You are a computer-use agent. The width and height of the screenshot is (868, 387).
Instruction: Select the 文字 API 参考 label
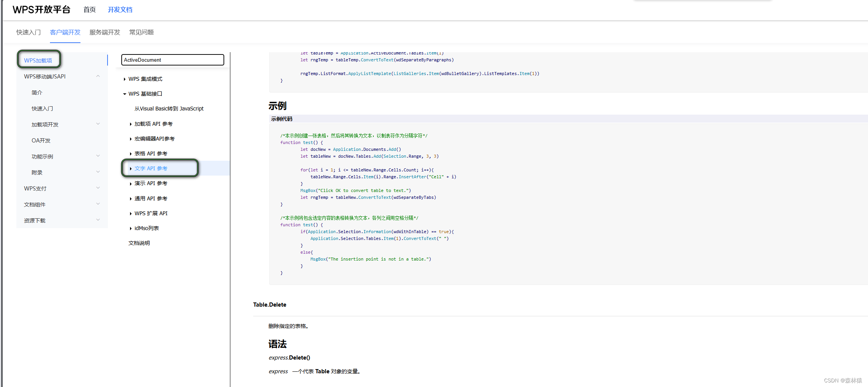[151, 168]
